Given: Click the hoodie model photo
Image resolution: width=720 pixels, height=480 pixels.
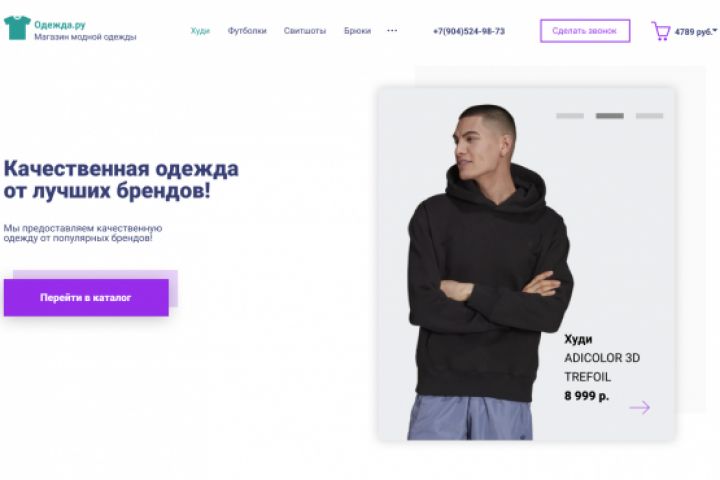Looking at the screenshot, I should click(487, 271).
